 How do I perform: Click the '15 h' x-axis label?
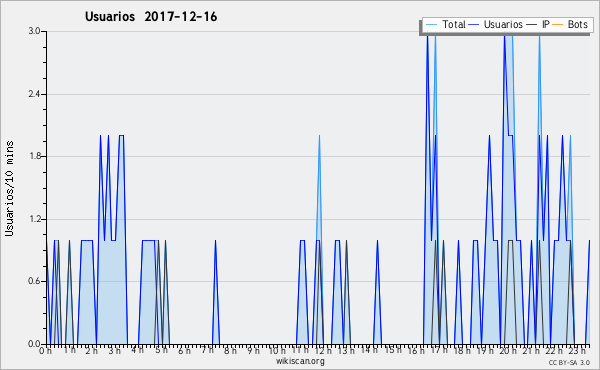click(x=394, y=350)
